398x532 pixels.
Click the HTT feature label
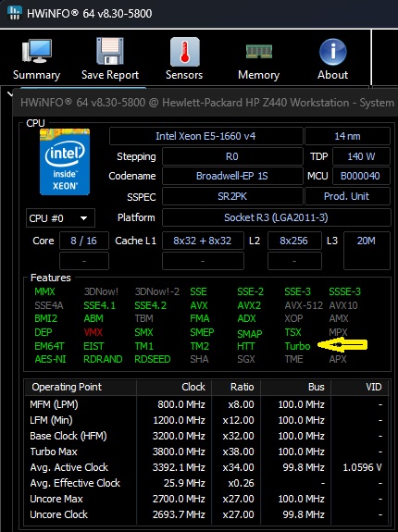click(x=246, y=346)
